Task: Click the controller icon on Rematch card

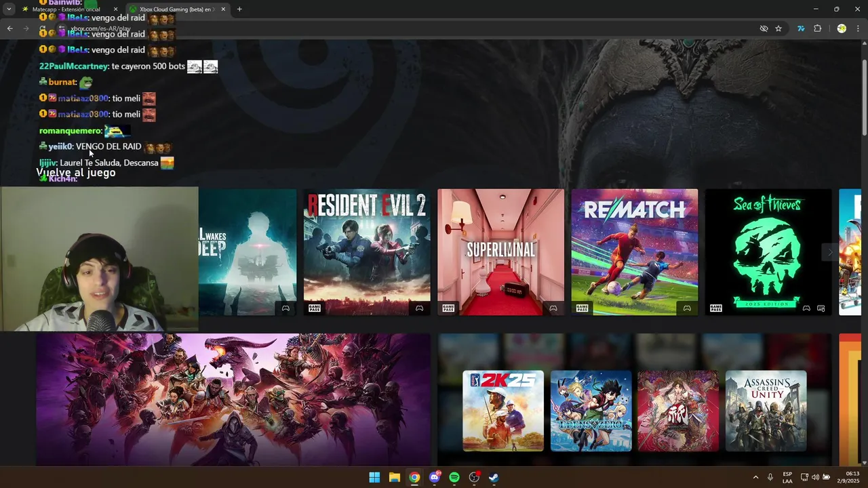Action: tap(687, 308)
